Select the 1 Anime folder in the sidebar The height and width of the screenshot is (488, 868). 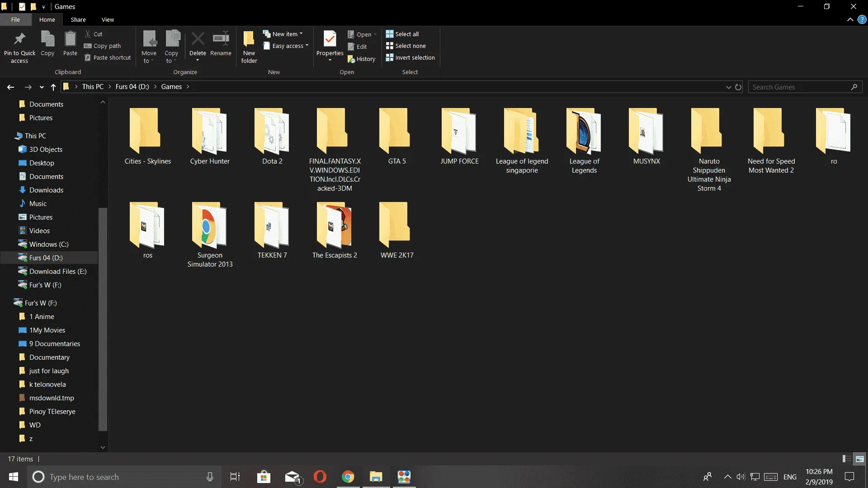(x=42, y=316)
